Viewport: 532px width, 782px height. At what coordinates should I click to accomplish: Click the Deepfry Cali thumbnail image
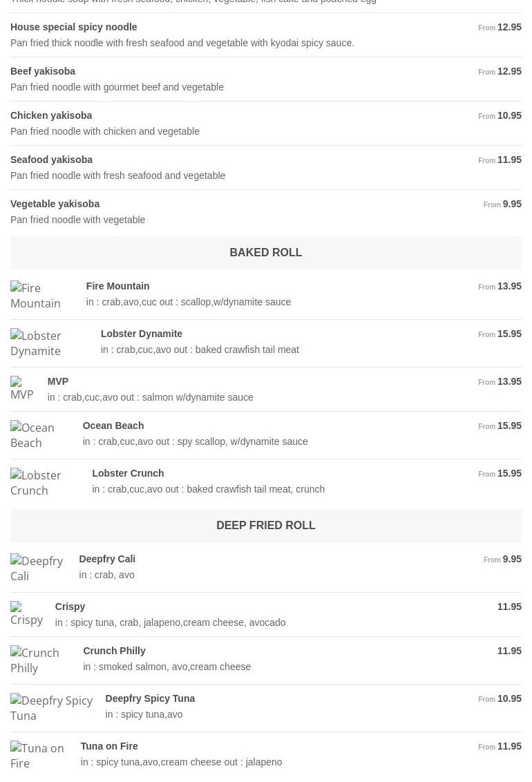pos(37,569)
